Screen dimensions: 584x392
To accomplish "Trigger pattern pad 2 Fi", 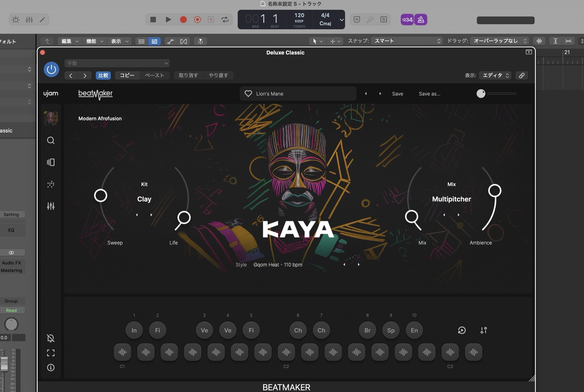I will point(157,330).
